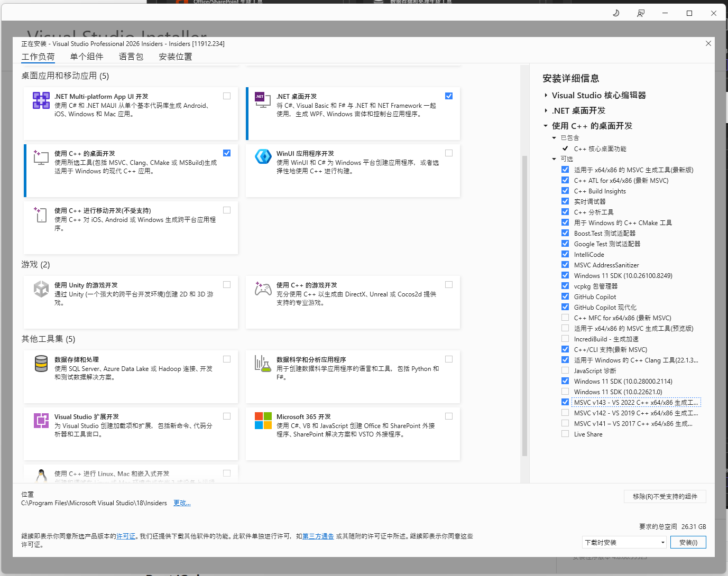Uncheck the GitHub Copilot component

pos(565,296)
